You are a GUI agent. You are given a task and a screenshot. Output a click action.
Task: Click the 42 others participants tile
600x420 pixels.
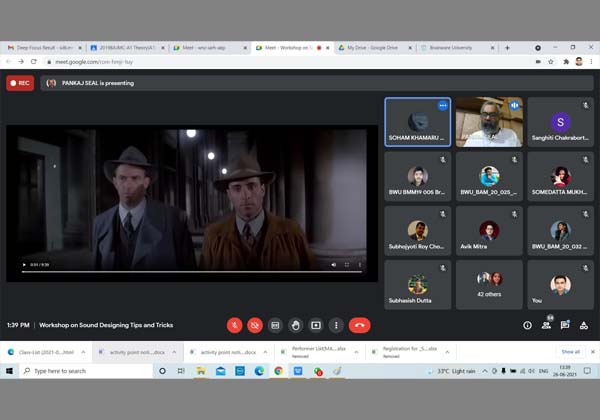pos(489,285)
